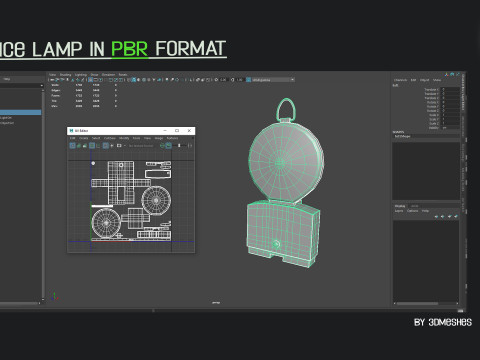Select the highlighted row in left outliner panel
Image resolution: width=480 pixels, height=360 pixels.
[20, 112]
